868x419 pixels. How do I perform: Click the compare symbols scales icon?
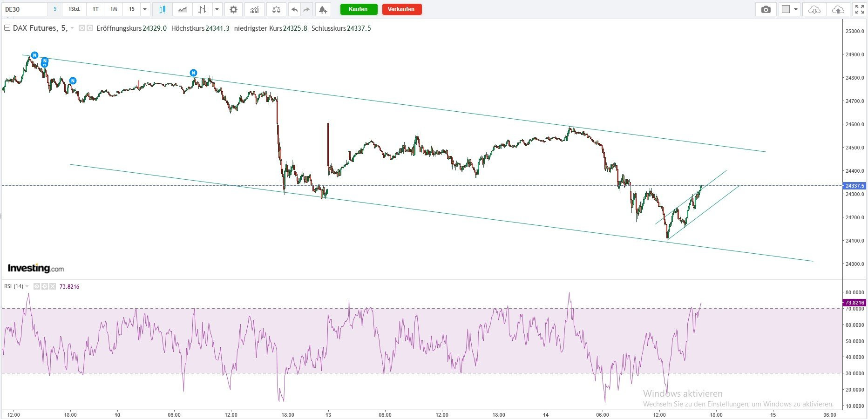276,9
